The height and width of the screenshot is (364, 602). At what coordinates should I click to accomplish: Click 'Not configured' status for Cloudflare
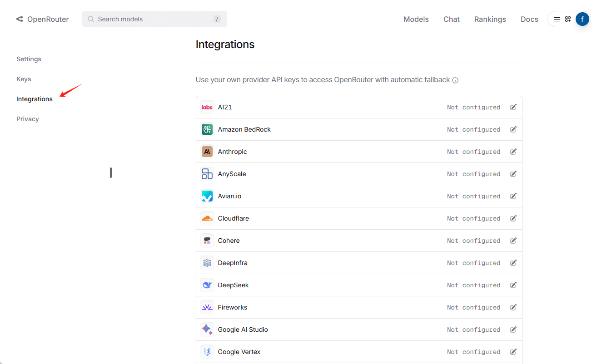473,218
